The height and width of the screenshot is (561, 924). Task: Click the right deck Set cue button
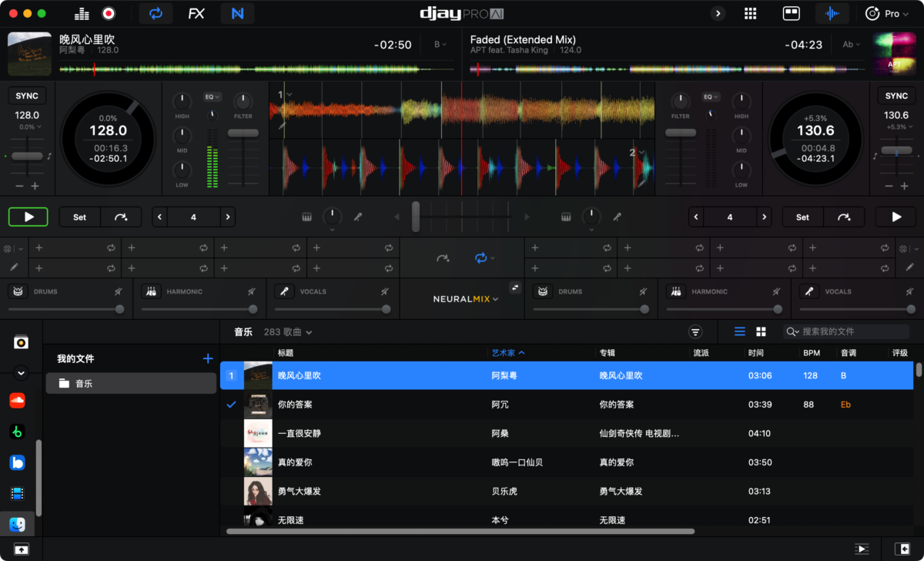pyautogui.click(x=803, y=217)
